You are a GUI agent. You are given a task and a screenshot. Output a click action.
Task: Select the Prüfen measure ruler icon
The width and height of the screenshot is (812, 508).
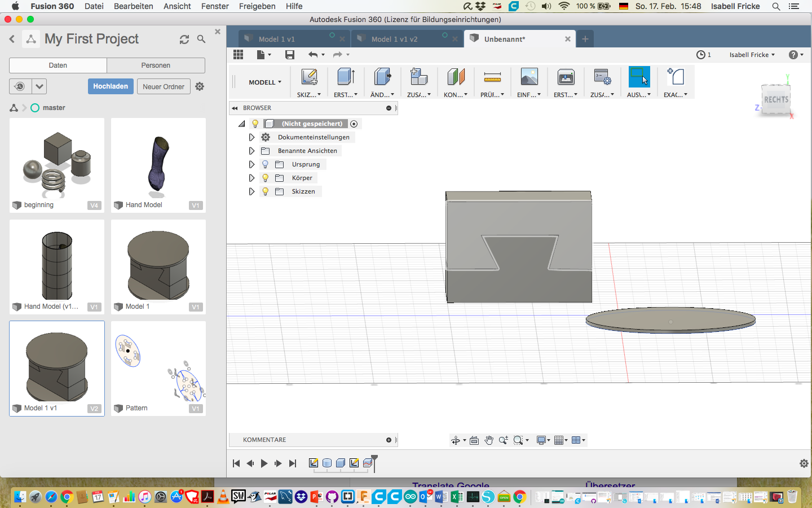(492, 77)
